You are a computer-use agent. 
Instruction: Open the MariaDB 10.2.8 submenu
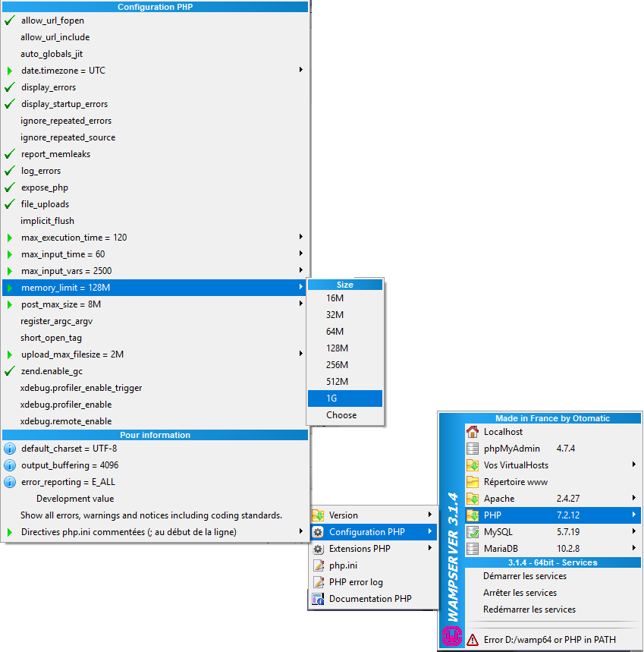(x=553, y=549)
